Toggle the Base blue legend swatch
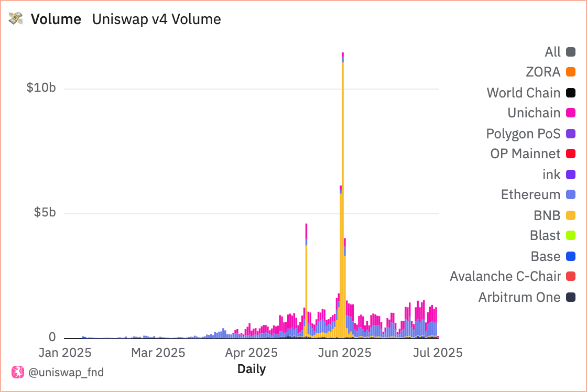The width and height of the screenshot is (587, 392). [x=571, y=256]
